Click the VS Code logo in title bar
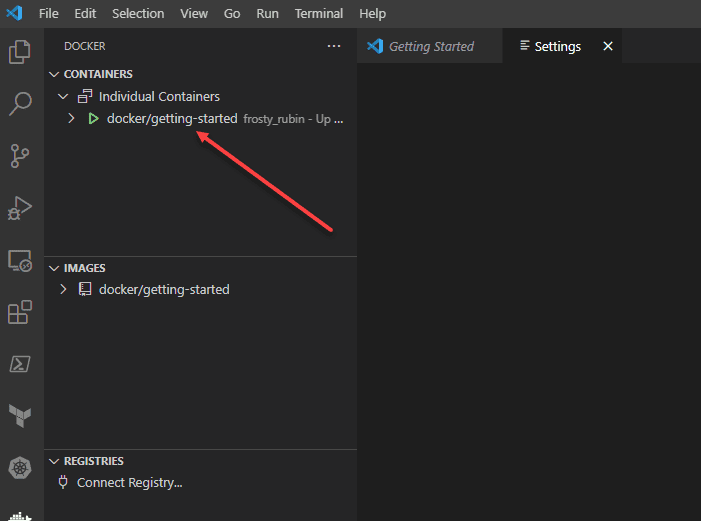This screenshot has height=521, width=701. point(14,13)
